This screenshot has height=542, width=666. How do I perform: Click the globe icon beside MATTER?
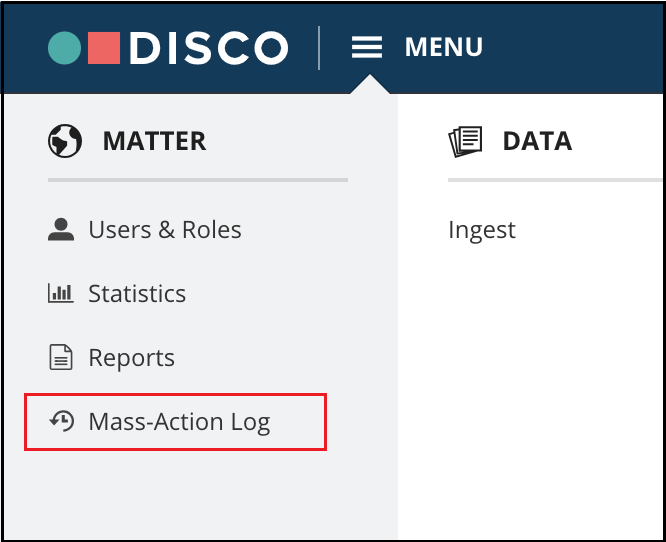[x=65, y=141]
